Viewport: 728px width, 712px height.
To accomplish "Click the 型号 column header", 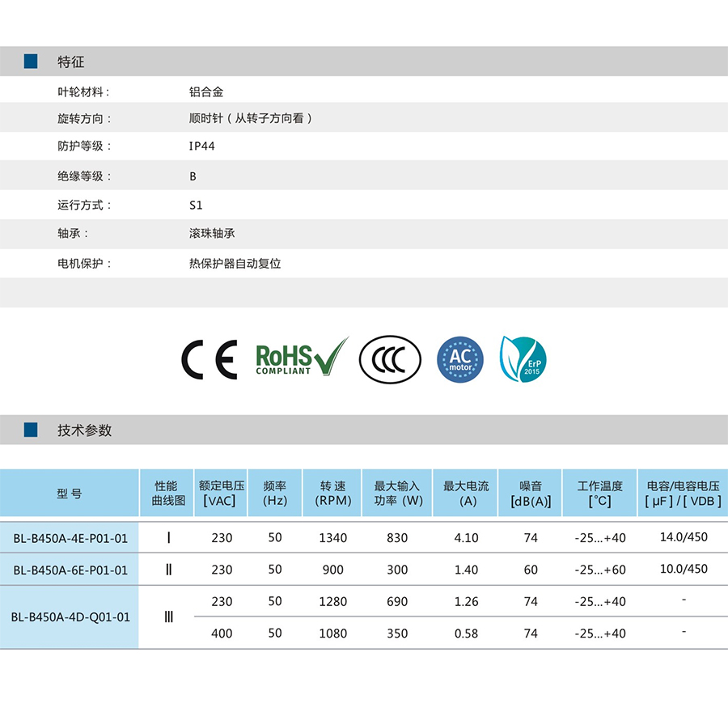I will click(70, 494).
